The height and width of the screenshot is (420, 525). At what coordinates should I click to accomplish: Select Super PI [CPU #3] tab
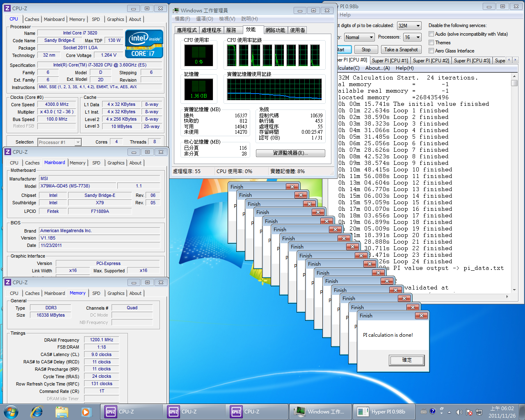[472, 60]
